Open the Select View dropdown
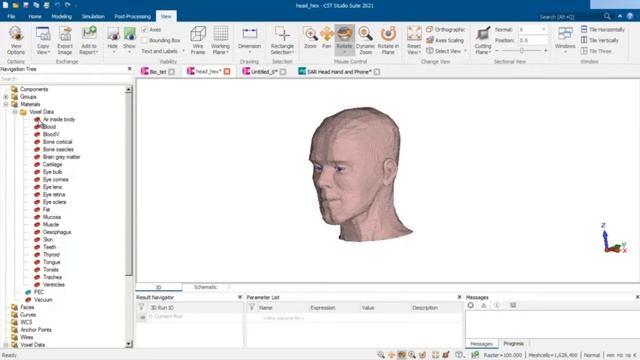This screenshot has width=640, height=360. coord(447,51)
